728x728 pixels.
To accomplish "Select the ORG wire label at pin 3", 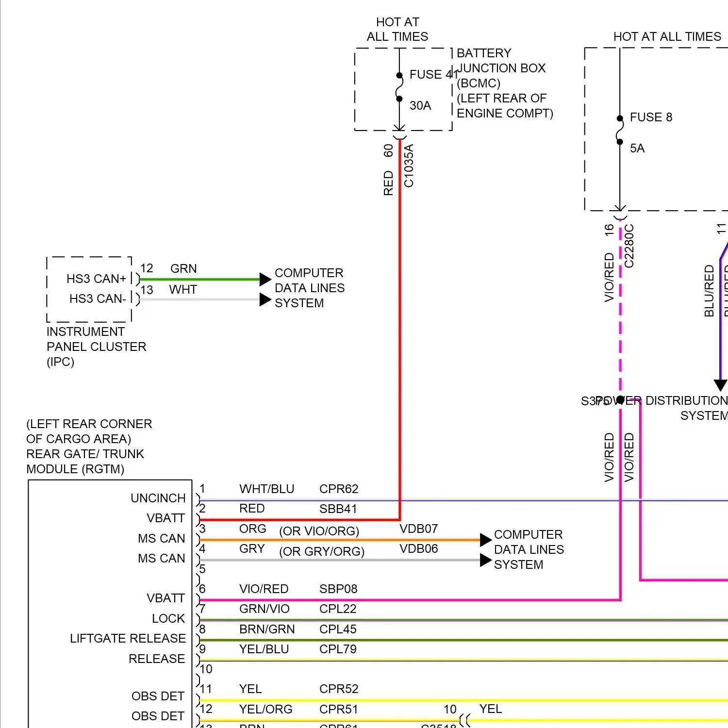I will [x=253, y=529].
